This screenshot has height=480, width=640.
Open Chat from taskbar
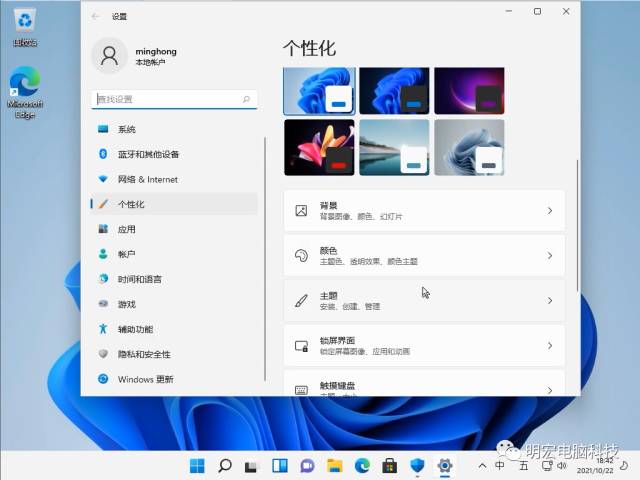(x=307, y=465)
